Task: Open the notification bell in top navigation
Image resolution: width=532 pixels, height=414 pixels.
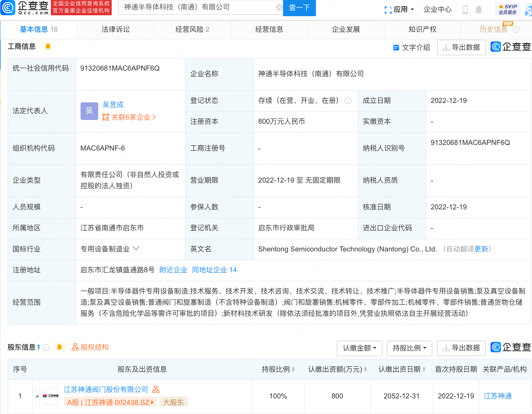Action: pyautogui.click(x=478, y=9)
